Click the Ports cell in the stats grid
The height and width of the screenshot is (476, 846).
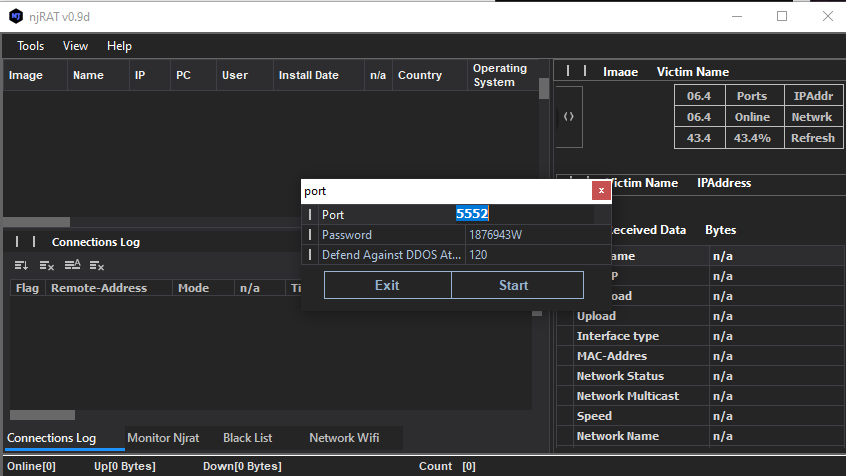point(752,96)
